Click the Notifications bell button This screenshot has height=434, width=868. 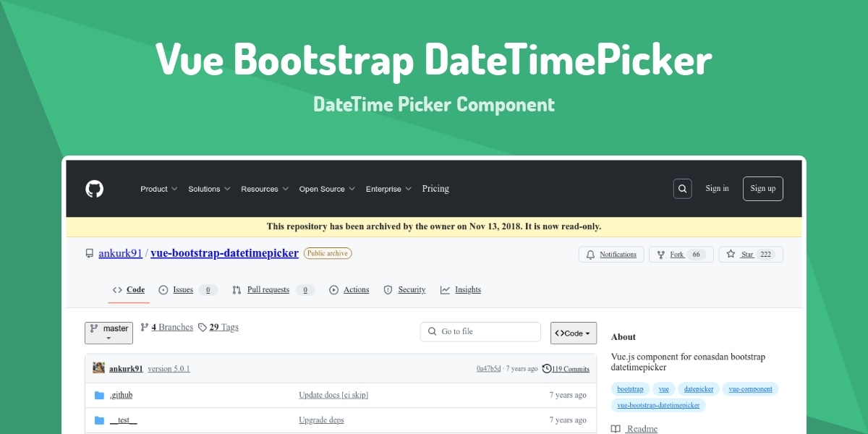pyautogui.click(x=611, y=255)
